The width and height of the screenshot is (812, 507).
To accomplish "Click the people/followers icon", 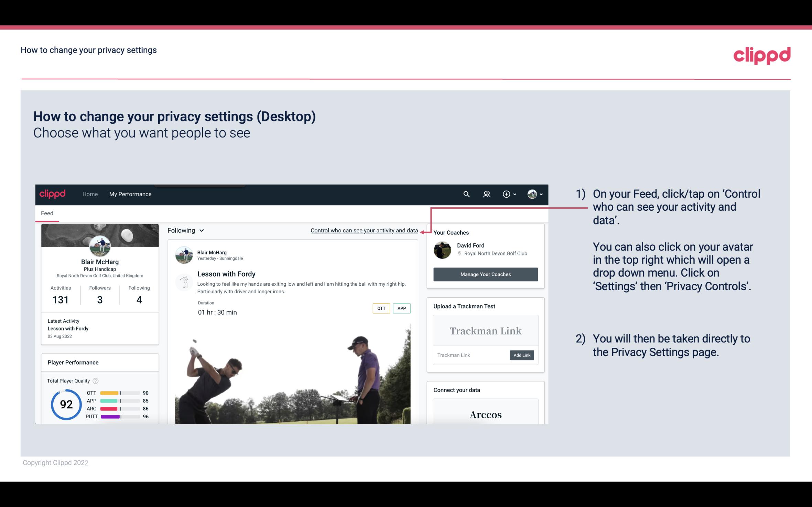I will point(486,193).
